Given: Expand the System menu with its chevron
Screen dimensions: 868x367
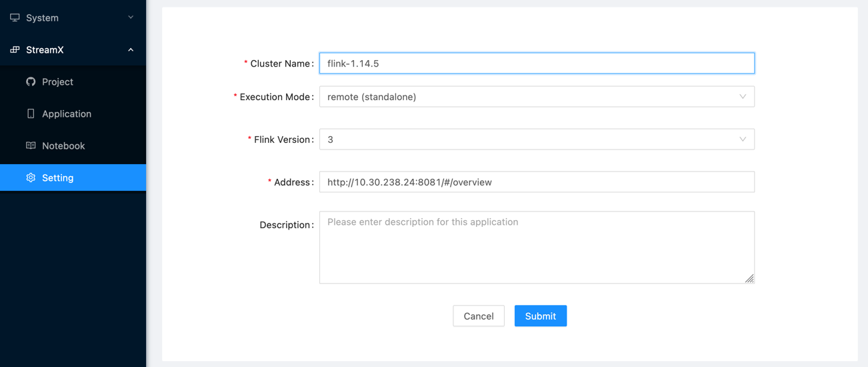Looking at the screenshot, I should [x=131, y=17].
